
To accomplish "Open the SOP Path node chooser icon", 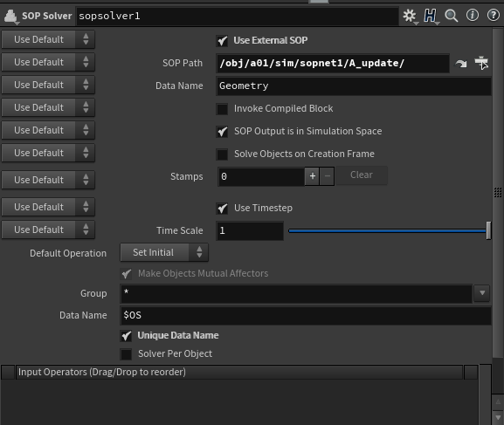I will pyautogui.click(x=481, y=63).
